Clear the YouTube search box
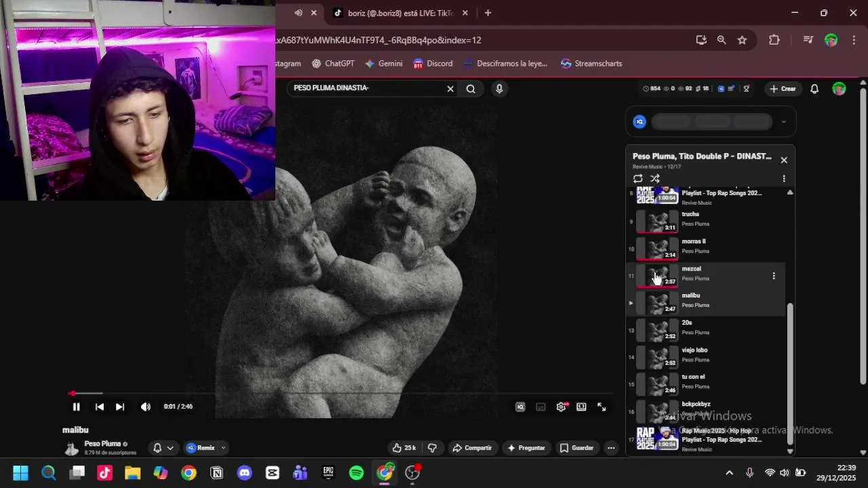 coord(450,89)
